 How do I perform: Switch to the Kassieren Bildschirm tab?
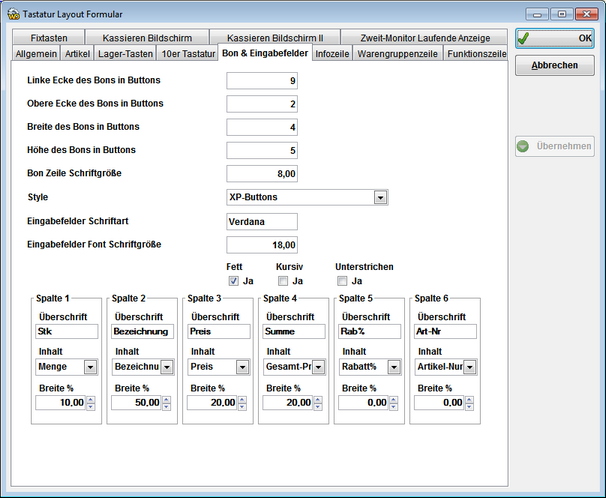[x=147, y=37]
